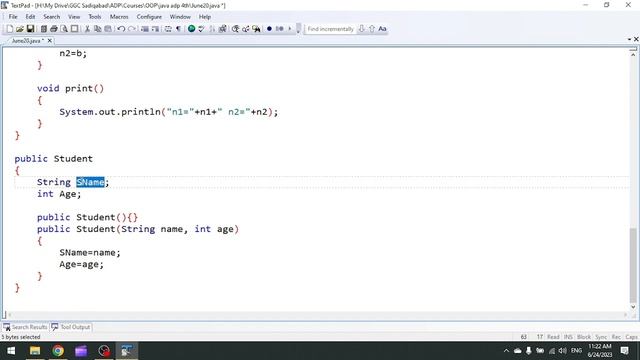Screen dimensions: 640x360
Task: Click the 'int Age;' line
Action: tap(59, 194)
